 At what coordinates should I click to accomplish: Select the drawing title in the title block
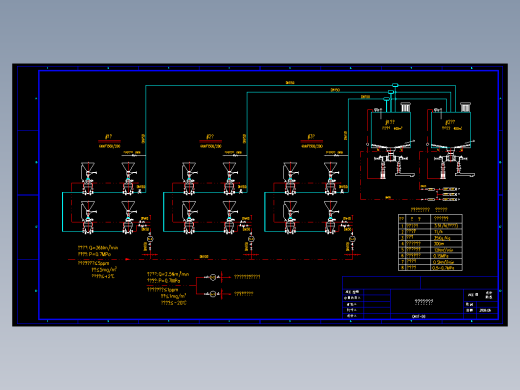(424, 301)
